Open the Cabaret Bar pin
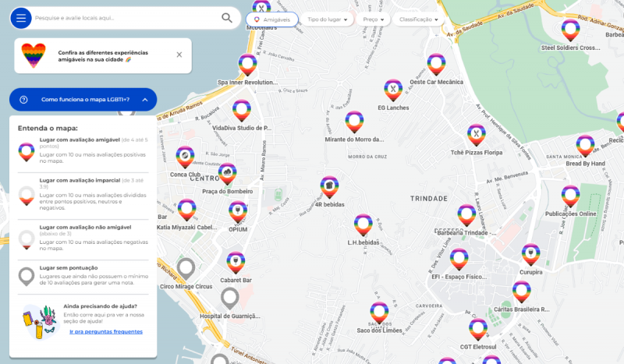The image size is (624, 364). tap(236, 263)
